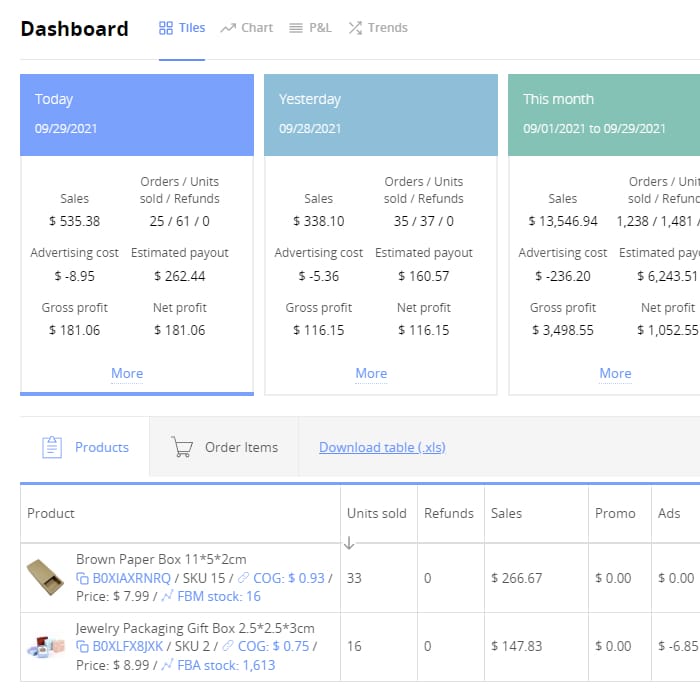Open FBM stock: 16 link
The width and height of the screenshot is (700, 700).
219,596
